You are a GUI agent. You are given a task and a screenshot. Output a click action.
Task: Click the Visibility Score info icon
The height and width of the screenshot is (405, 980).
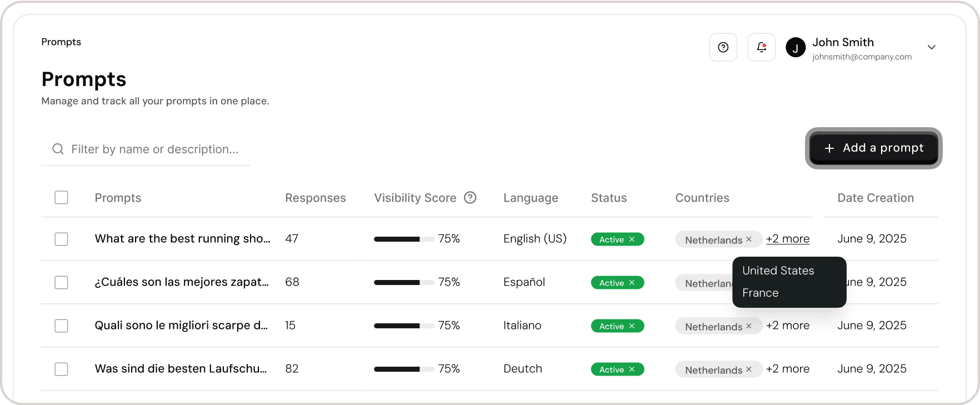pos(470,198)
